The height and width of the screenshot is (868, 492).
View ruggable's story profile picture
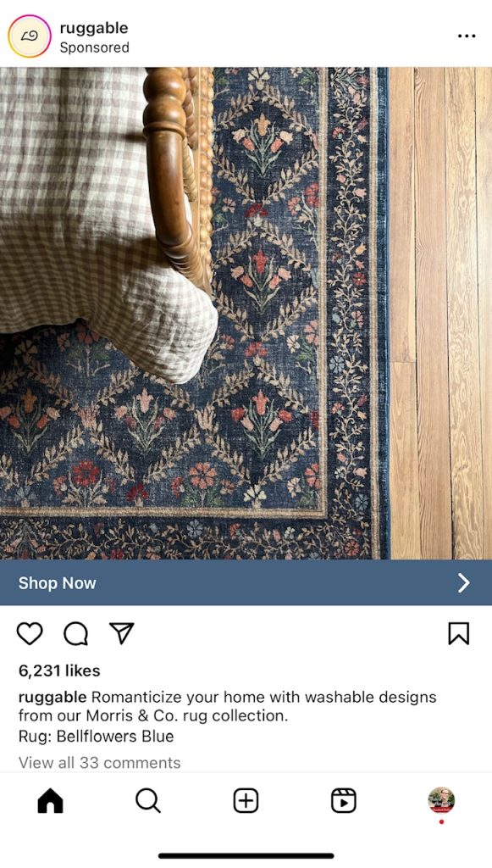pos(30,36)
